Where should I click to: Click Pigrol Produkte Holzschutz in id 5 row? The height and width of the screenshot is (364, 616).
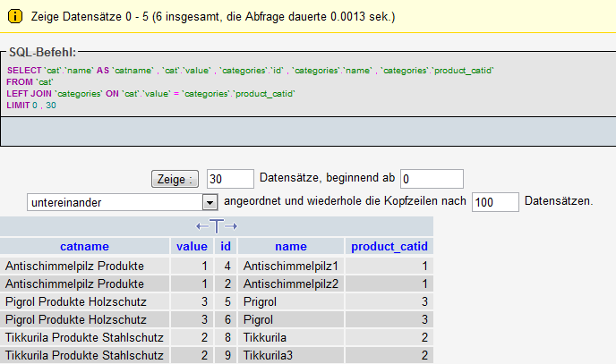click(84, 301)
